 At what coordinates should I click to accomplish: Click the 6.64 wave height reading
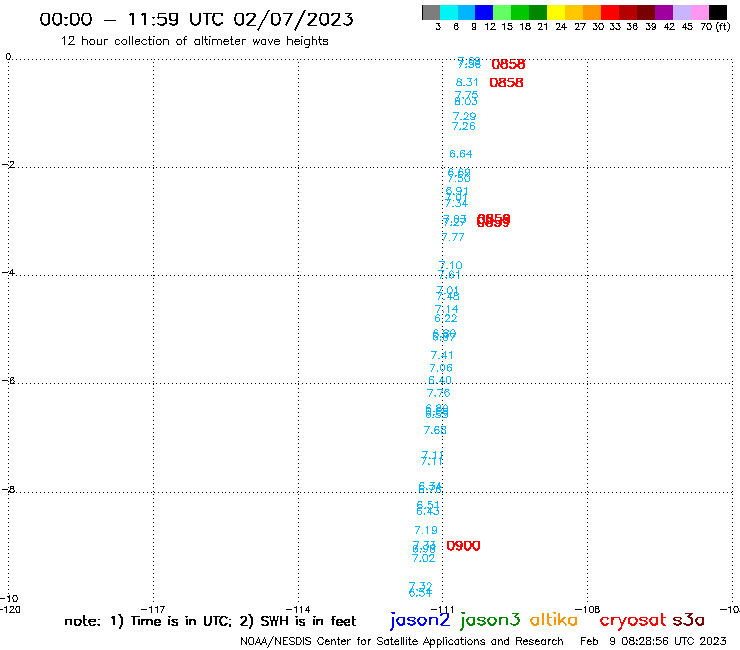[x=461, y=154]
